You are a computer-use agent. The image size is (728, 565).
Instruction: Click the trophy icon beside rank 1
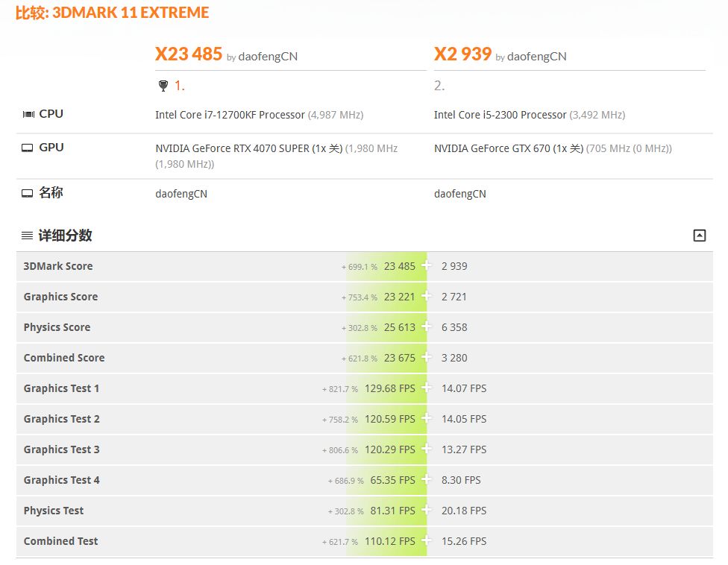tap(163, 86)
